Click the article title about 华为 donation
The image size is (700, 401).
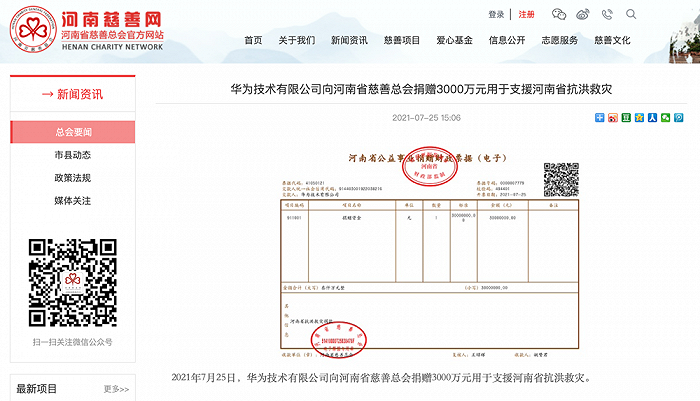tap(421, 89)
